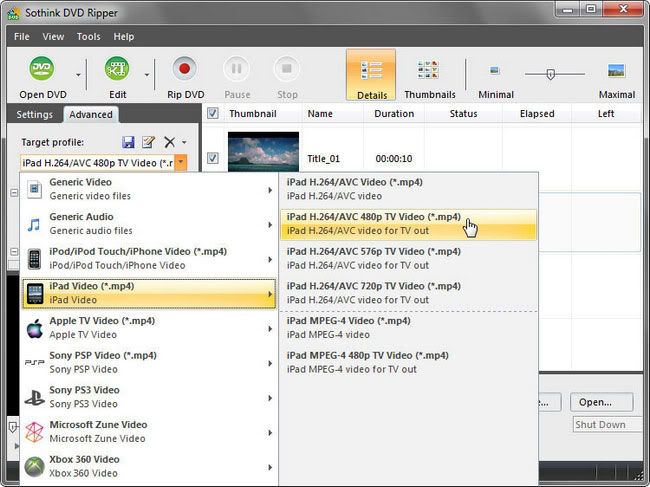Open the Tools menu
Viewport: 650px width, 487px height.
[x=88, y=37]
